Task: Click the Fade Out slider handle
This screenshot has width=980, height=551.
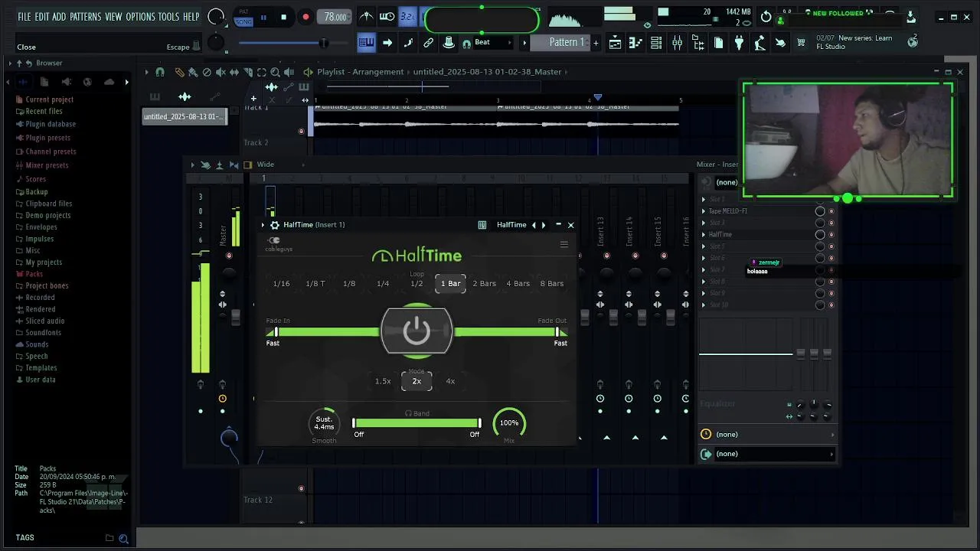Action: (557, 332)
